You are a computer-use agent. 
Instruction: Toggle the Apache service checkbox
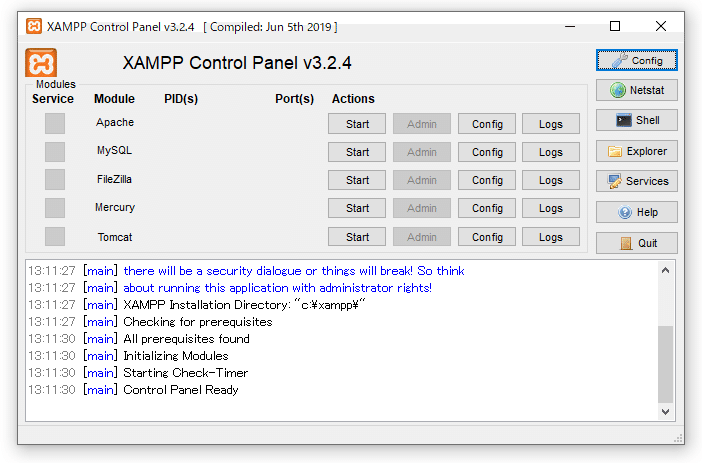tap(55, 123)
